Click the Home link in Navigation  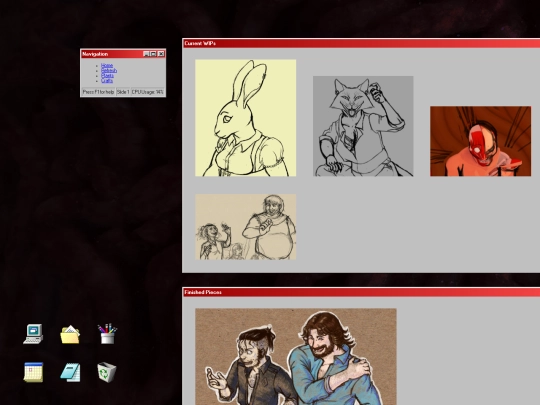(x=107, y=65)
